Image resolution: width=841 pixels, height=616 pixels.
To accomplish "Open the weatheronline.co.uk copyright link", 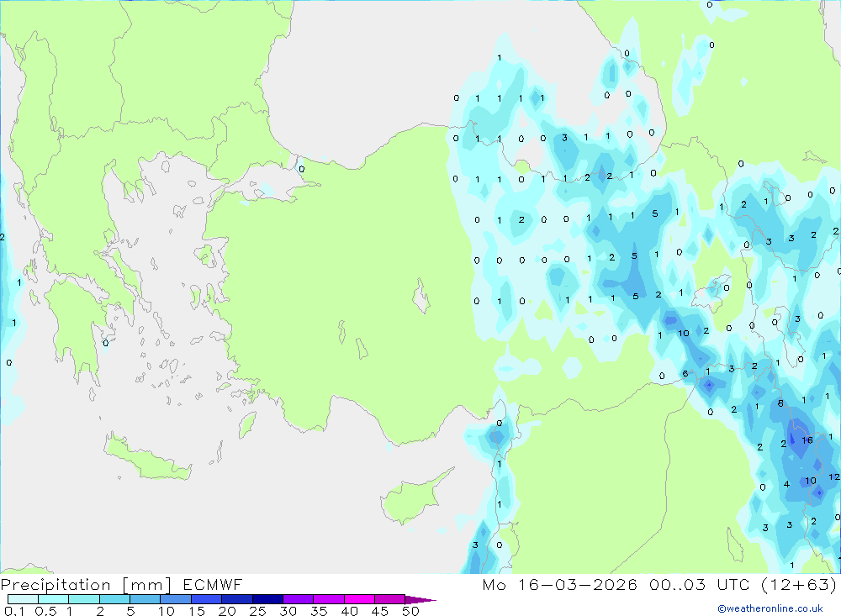I will point(770,608).
